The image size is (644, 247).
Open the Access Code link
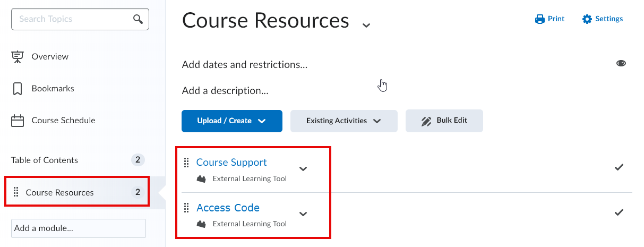click(228, 208)
